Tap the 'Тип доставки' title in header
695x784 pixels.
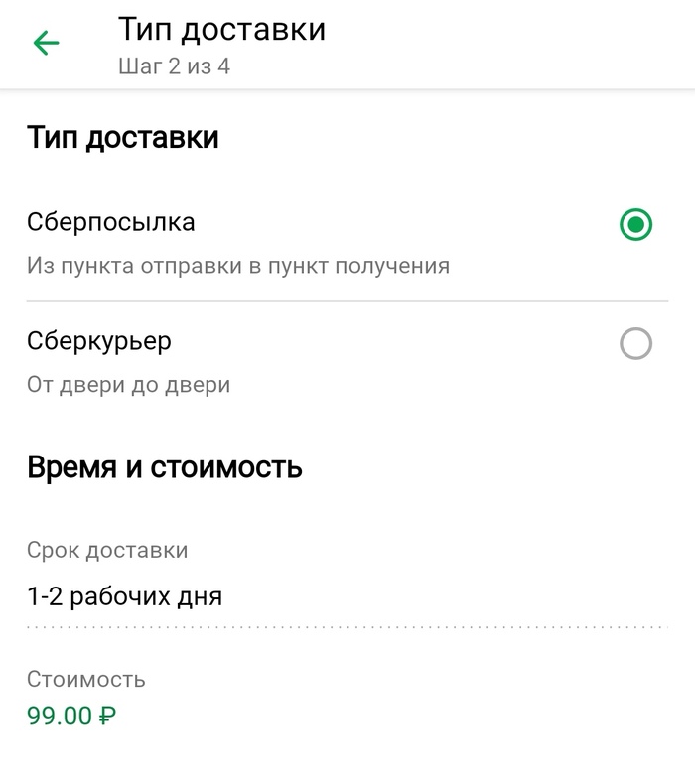[x=221, y=29]
